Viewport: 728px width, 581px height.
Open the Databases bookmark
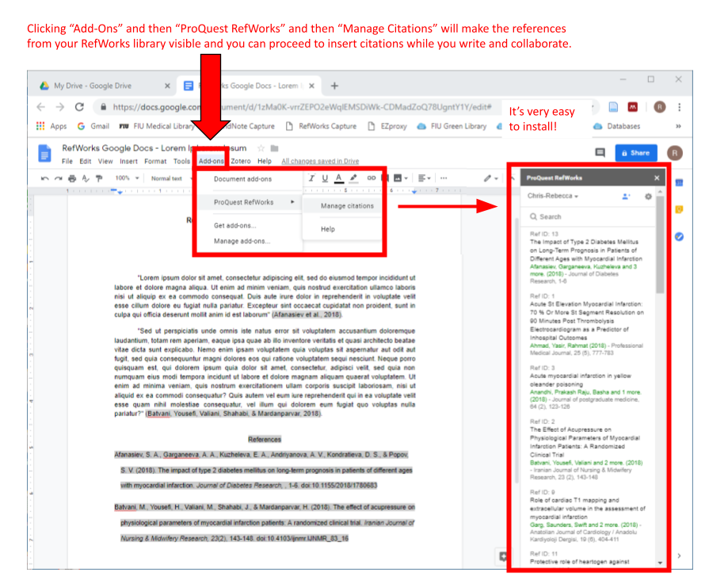(617, 126)
